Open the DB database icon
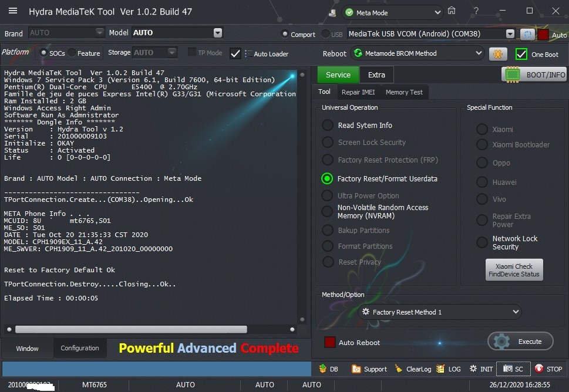Image resolution: width=569 pixels, height=392 pixels. click(x=322, y=369)
